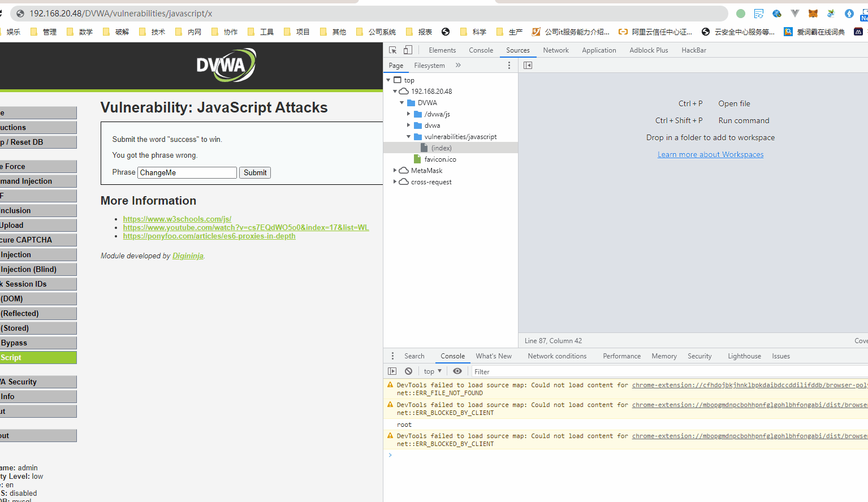Open the Adblock Plus tab
The width and height of the screenshot is (868, 502).
pyautogui.click(x=649, y=50)
